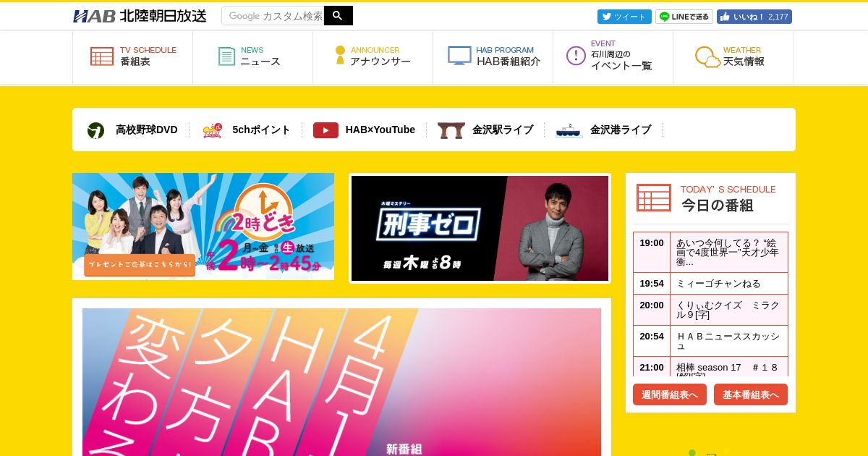Open HAB PROGRAM 番組紹介 menu item
The image size is (868, 456).
tap(493, 56)
